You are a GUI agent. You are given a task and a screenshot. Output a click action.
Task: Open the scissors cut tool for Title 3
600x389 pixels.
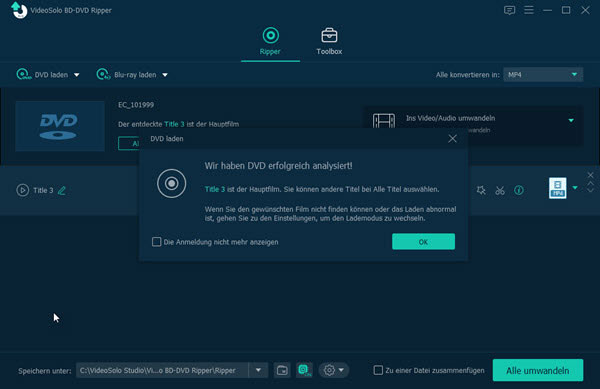[x=500, y=190]
